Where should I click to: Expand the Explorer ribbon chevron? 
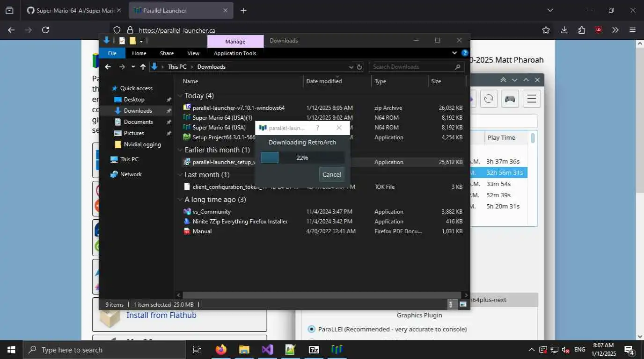454,53
